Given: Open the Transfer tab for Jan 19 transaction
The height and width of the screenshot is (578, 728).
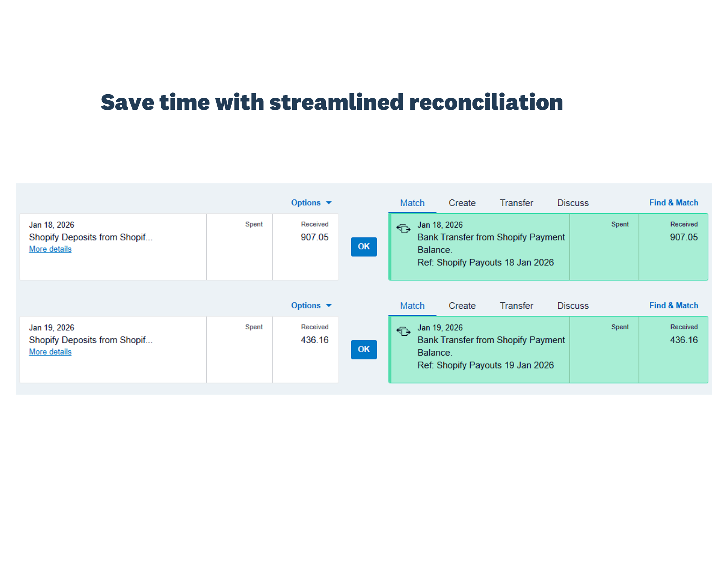Looking at the screenshot, I should [x=516, y=305].
